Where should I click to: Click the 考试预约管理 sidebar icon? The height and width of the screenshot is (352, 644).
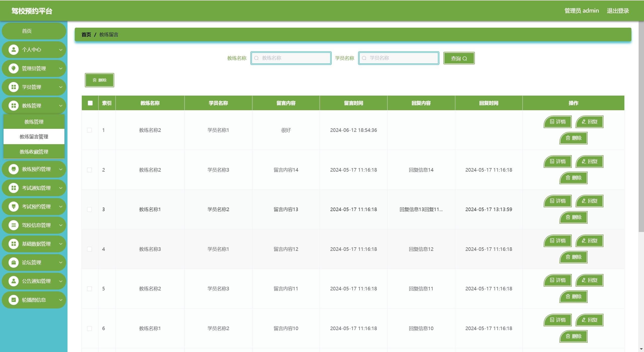click(14, 206)
